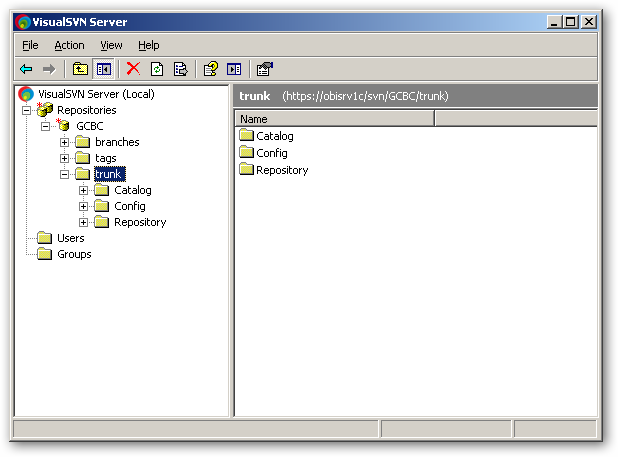Collapse the GCBC repository node
Viewport: 618px width, 457px height.
click(45, 126)
